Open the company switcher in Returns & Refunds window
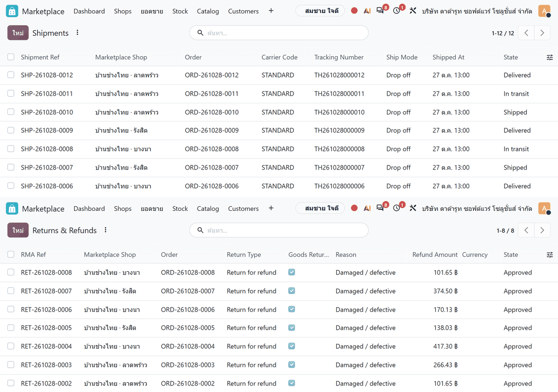 (x=477, y=209)
